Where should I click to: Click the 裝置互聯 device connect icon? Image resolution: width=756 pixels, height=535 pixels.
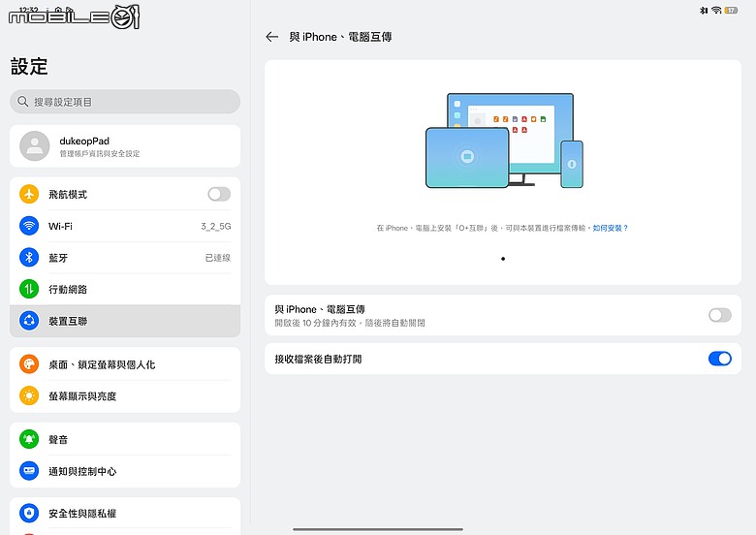(x=29, y=321)
